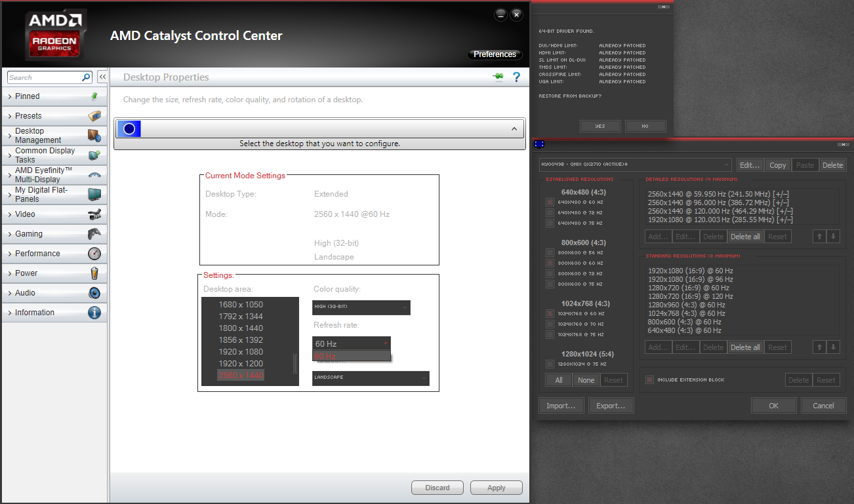Click the Export... button
This screenshot has height=504, width=854.
(611, 406)
